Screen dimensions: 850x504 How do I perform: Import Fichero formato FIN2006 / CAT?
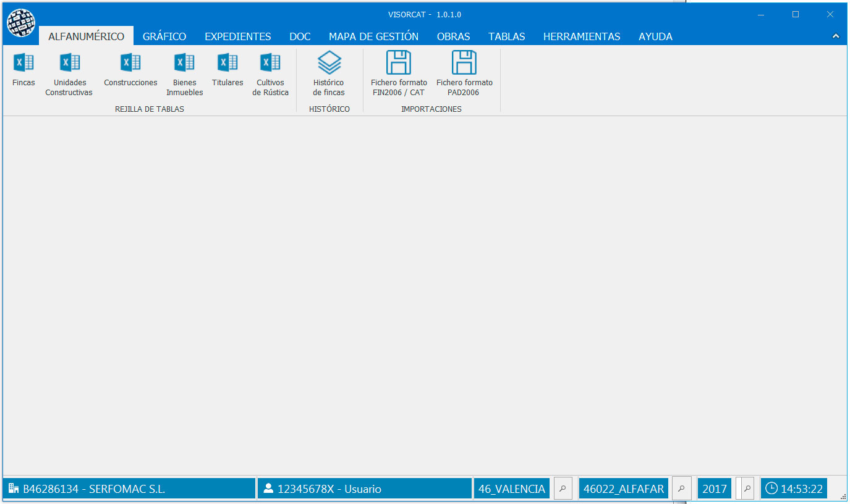[399, 74]
